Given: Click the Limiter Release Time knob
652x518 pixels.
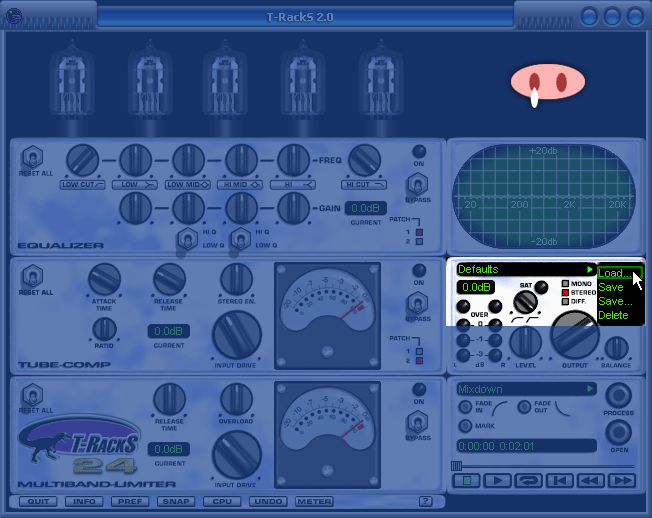Looking at the screenshot, I should 169,399.
